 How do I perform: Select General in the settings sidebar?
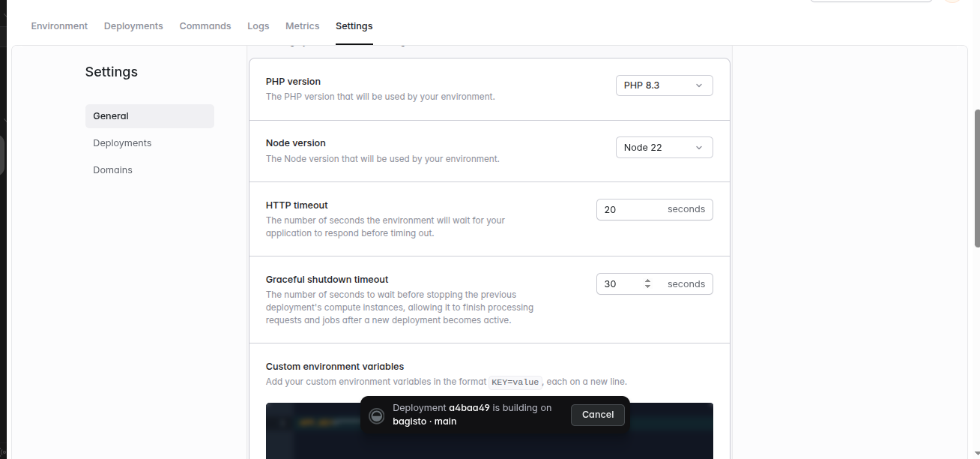coord(150,116)
